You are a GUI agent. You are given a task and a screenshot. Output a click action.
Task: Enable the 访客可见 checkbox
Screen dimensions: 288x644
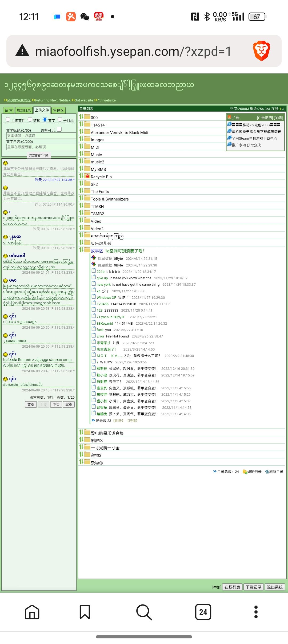[59, 129]
